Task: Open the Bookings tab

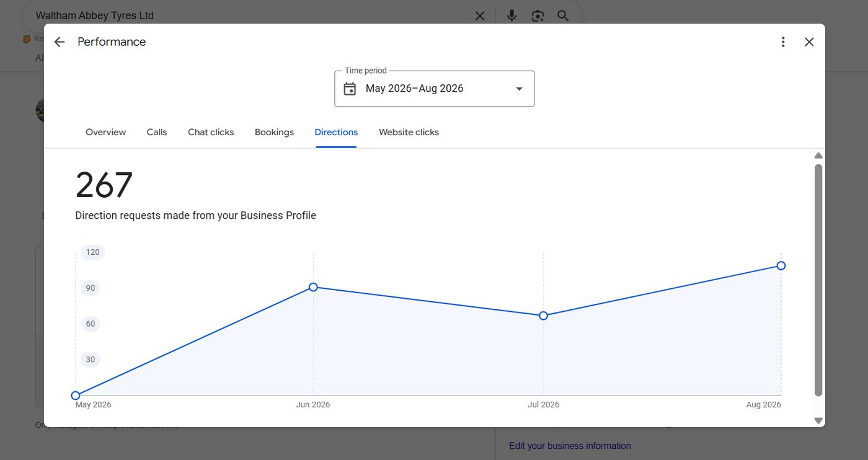Action: pyautogui.click(x=274, y=132)
